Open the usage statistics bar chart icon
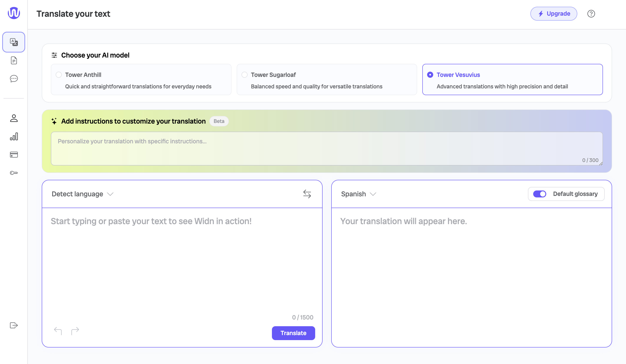The image size is (626, 364). 14,137
